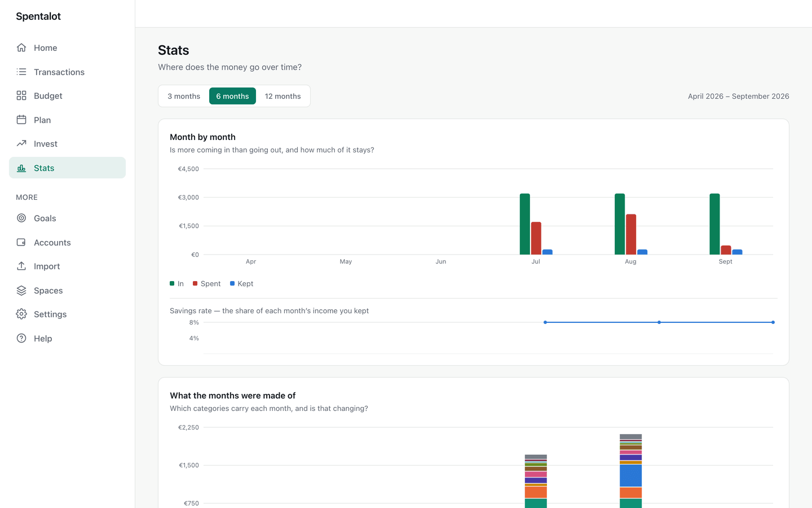Click the Goals target icon
The height and width of the screenshot is (508, 812).
coord(21,218)
